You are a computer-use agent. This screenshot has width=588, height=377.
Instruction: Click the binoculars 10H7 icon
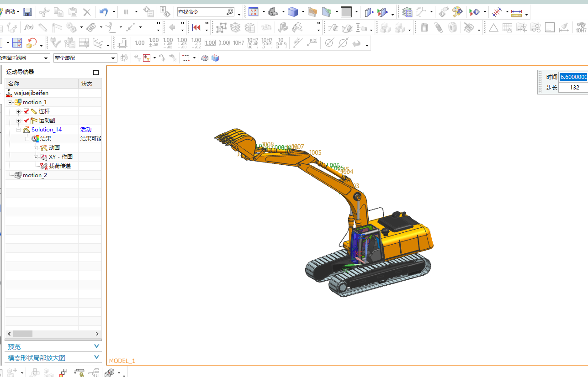tap(581, 28)
